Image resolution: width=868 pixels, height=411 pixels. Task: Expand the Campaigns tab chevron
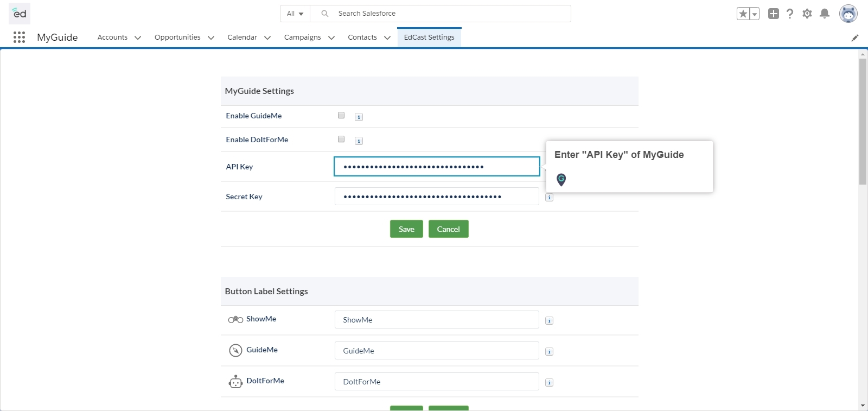tap(331, 37)
